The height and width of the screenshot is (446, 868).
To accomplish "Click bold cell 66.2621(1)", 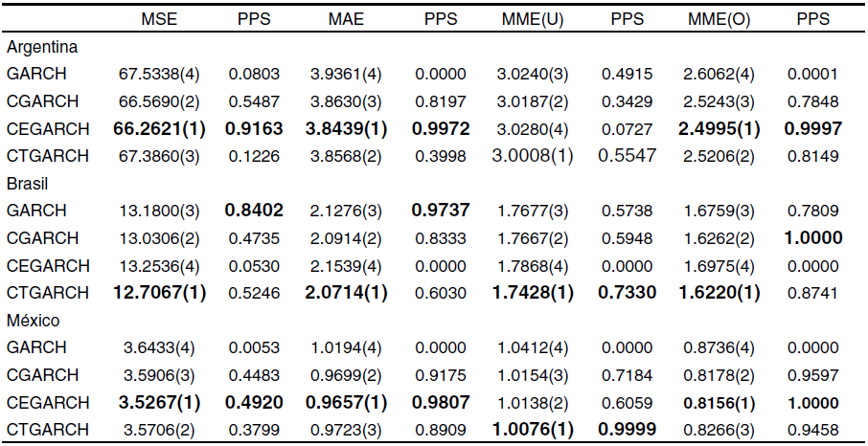I will coord(159,128).
